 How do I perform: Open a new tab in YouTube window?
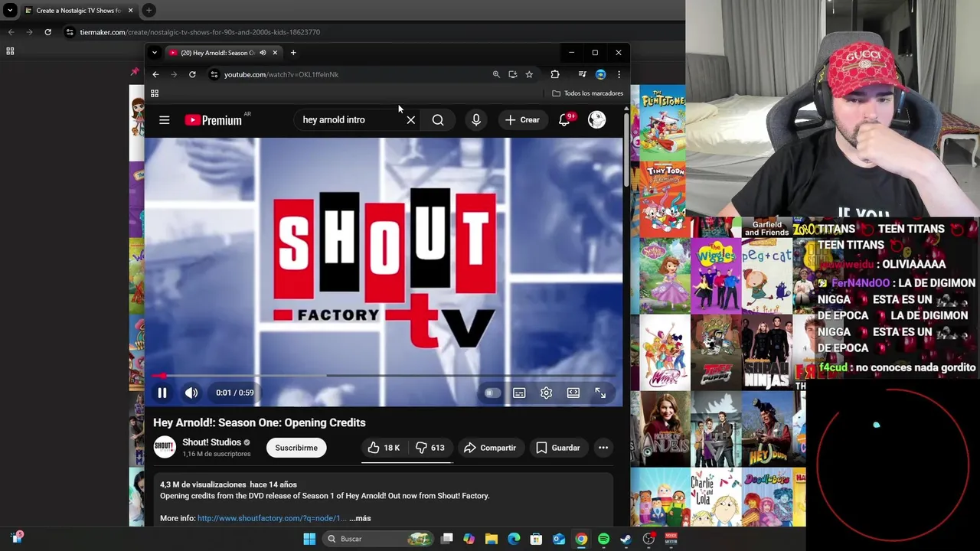(293, 53)
